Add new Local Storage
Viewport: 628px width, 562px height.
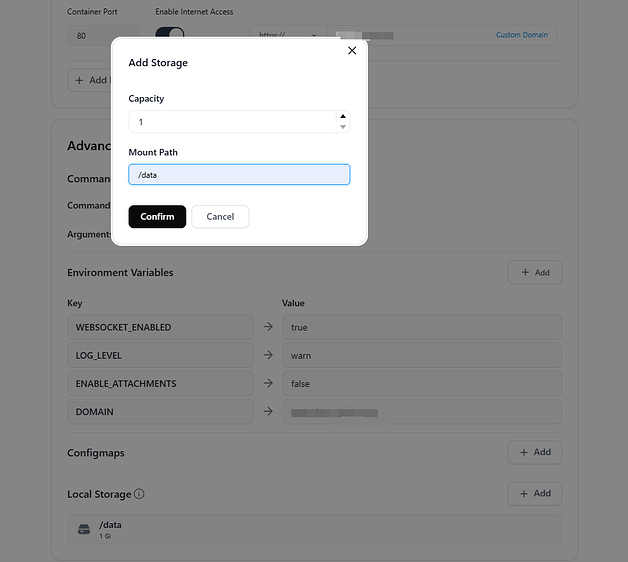pos(534,493)
